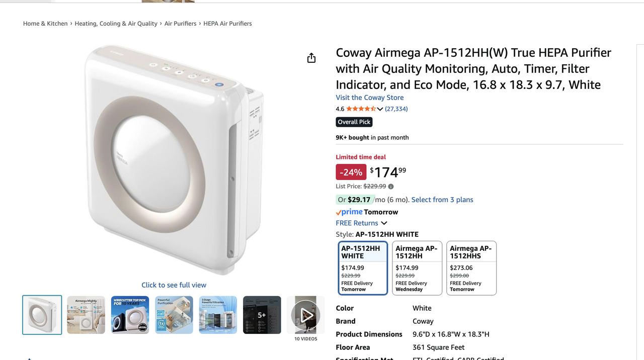Choose the Airmega AP-1512HHS style option

point(471,268)
